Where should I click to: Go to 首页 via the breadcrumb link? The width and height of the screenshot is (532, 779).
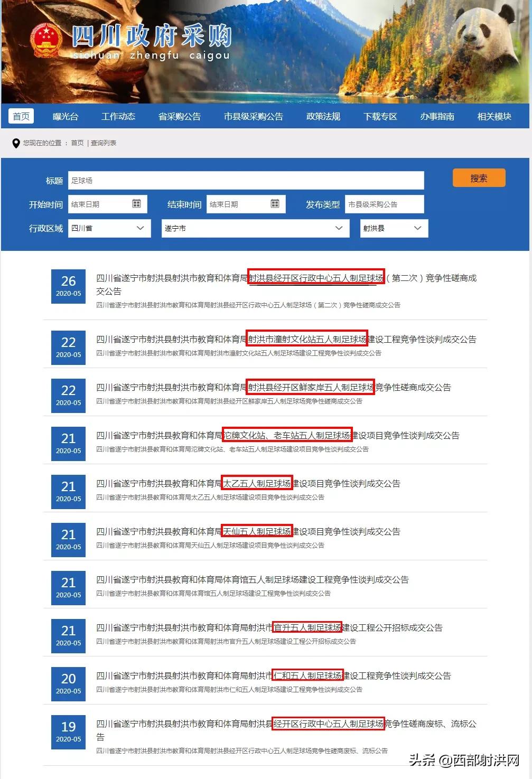[x=76, y=142]
